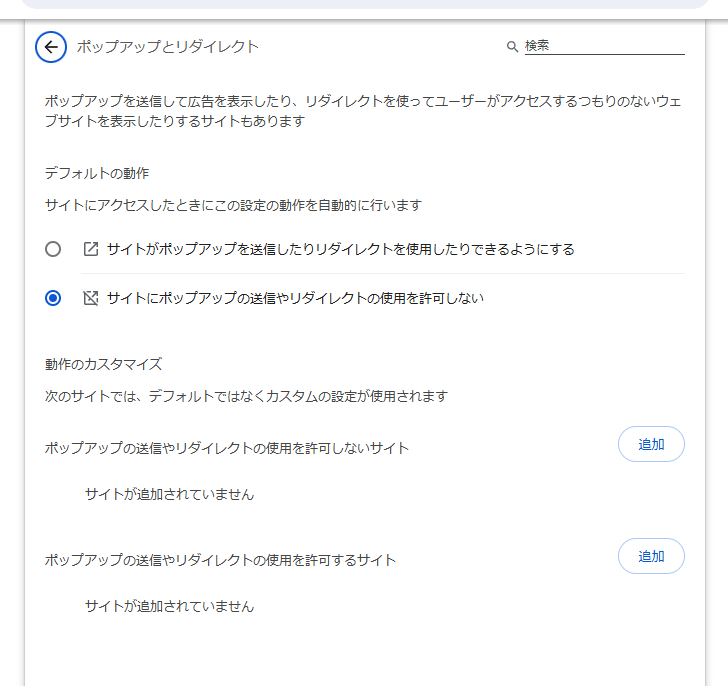The image size is (728, 686).
Task: Click the label サイトにポップアップの送信やリダイレクトの使用を許可しない
Action: 295,298
